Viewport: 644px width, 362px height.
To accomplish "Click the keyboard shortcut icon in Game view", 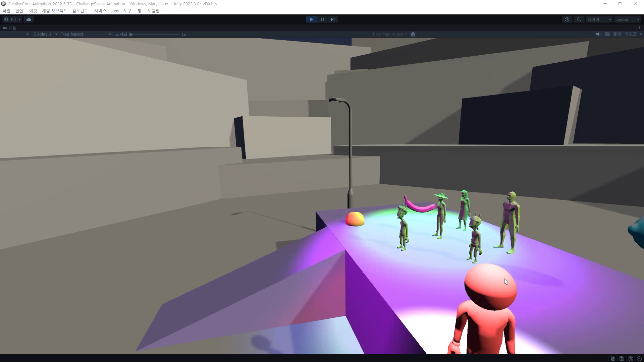I will click(x=606, y=34).
